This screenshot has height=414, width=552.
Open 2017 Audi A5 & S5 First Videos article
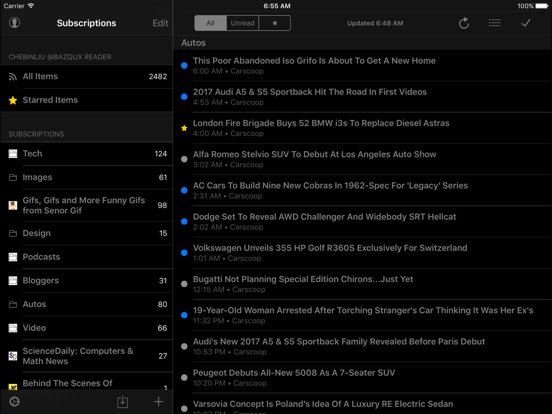coord(363,97)
